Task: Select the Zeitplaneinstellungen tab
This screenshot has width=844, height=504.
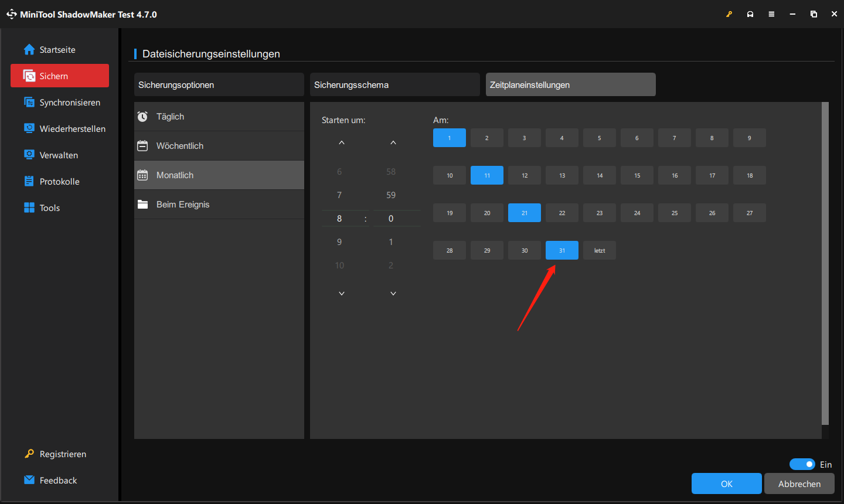Action: (571, 84)
